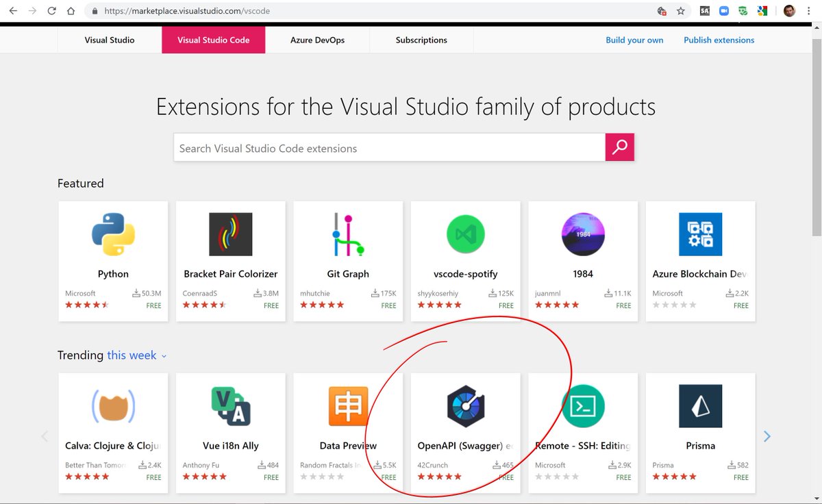This screenshot has height=504, width=822.
Task: Show previous trending extensions with left chevron
Action: tap(45, 436)
